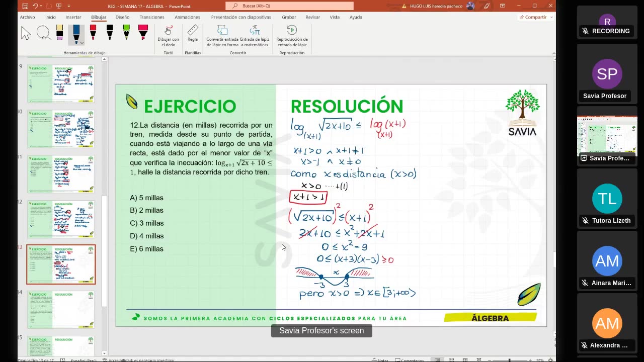644x362 pixels.
Task: Pick the eraser tool
Action: pos(59,33)
